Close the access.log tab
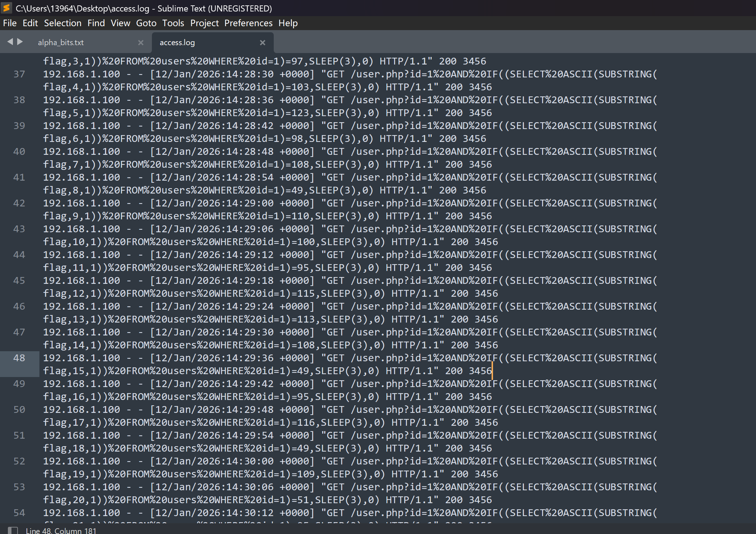756x534 pixels. pyautogui.click(x=262, y=43)
